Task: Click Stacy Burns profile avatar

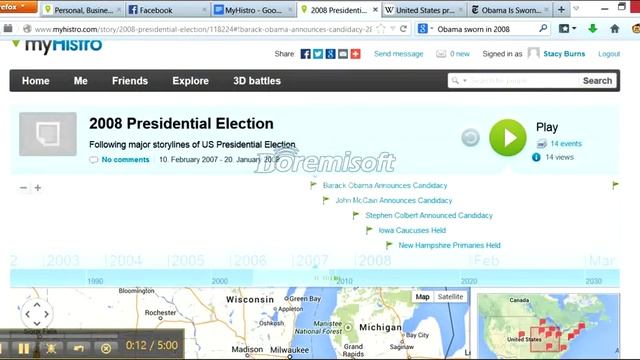Action: pos(533,53)
